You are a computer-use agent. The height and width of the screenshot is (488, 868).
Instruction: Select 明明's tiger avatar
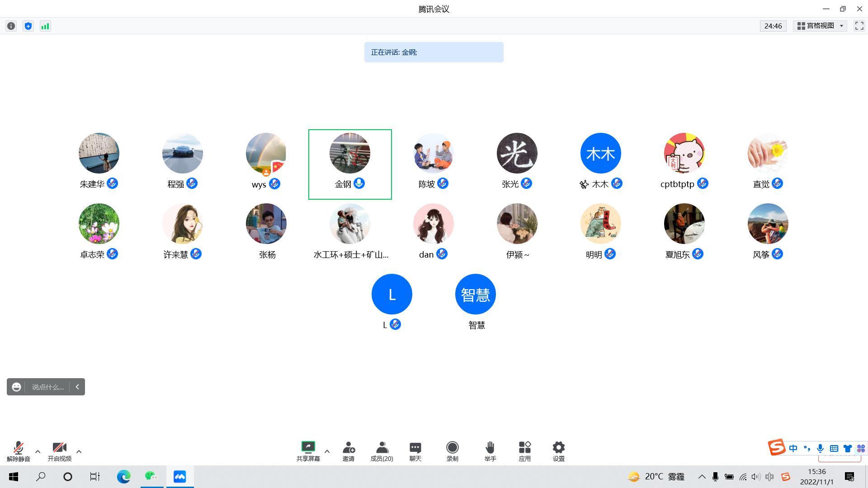click(601, 224)
